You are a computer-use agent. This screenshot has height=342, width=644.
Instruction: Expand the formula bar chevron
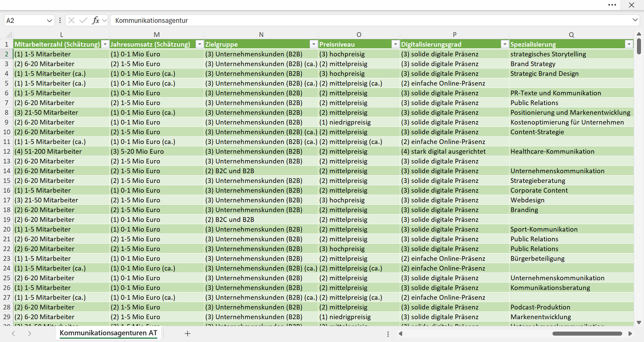coord(635,21)
